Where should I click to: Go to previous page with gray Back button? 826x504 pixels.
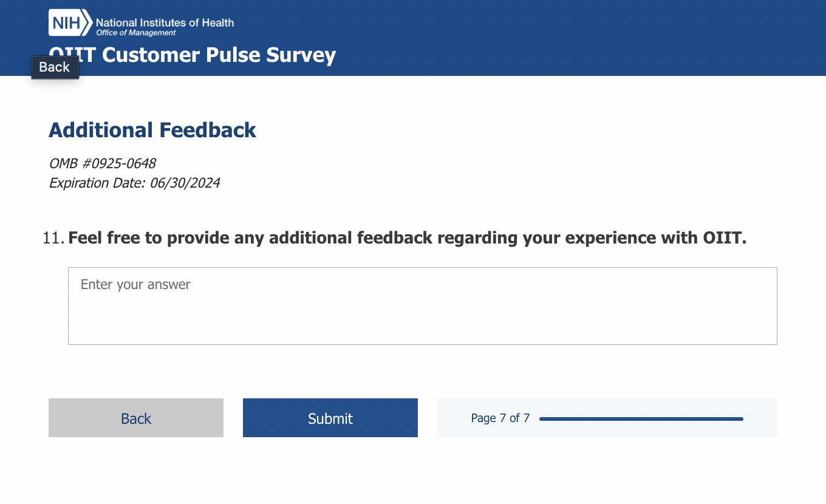point(136,418)
